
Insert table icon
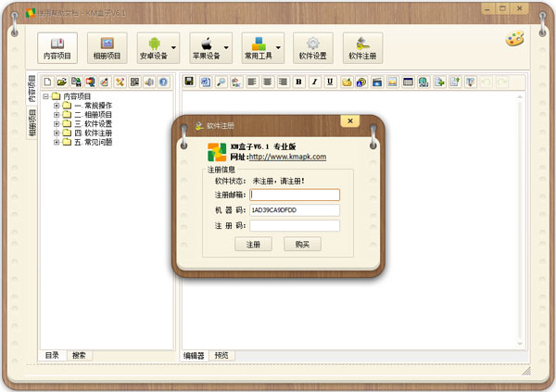point(408,82)
